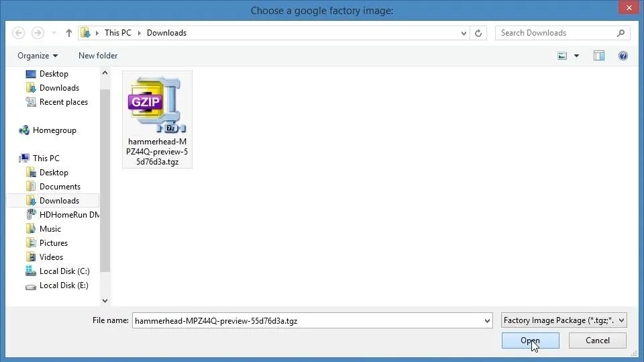The image size is (644, 362).
Task: Focus the Search Downloads field
Action: coord(557,33)
